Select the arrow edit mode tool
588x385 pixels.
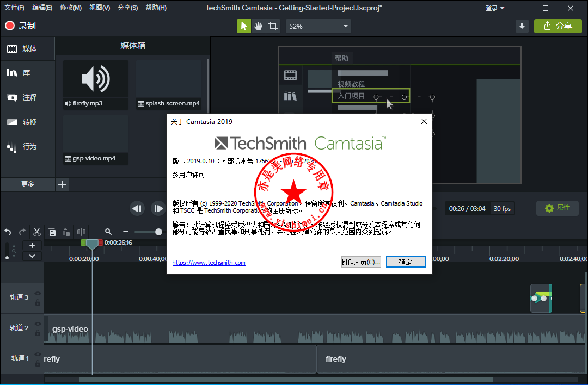click(244, 26)
